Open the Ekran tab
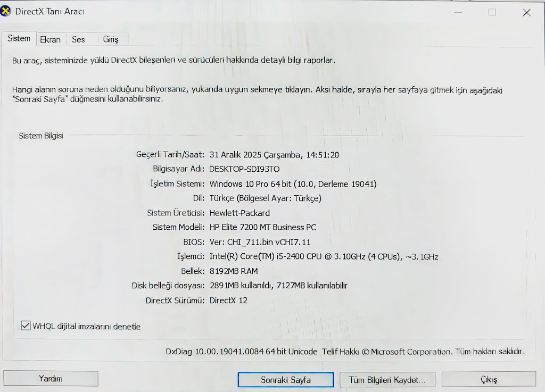Viewport: 545px width, 392px height. [51, 39]
